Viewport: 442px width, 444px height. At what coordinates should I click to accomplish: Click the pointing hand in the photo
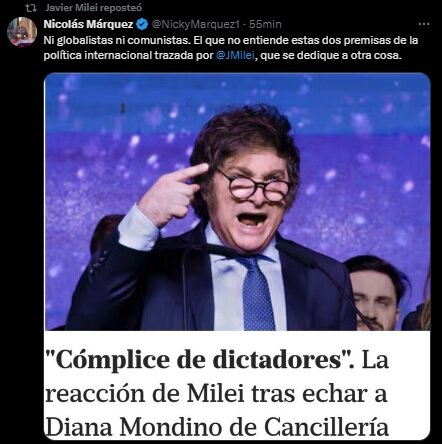point(172,195)
